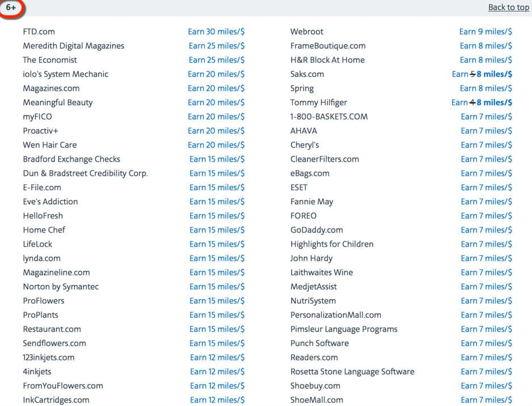
Task: Open FOREO store
Action: 303,216
